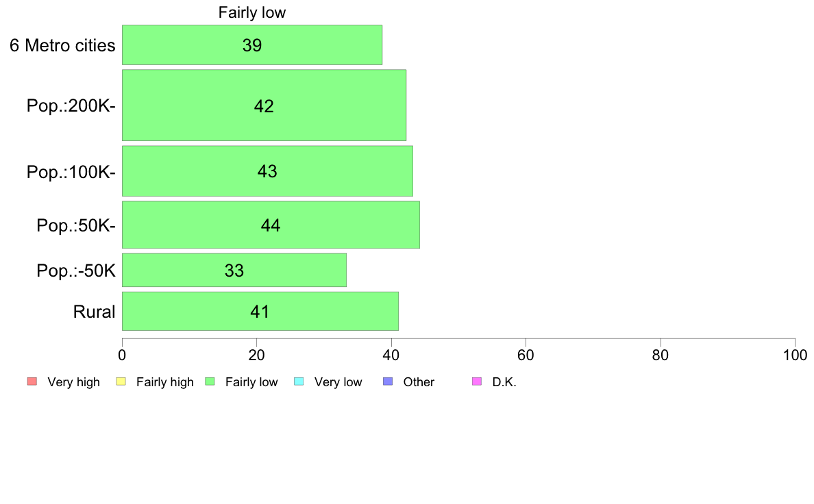Select the Pop.:50K- bar

pos(271,225)
